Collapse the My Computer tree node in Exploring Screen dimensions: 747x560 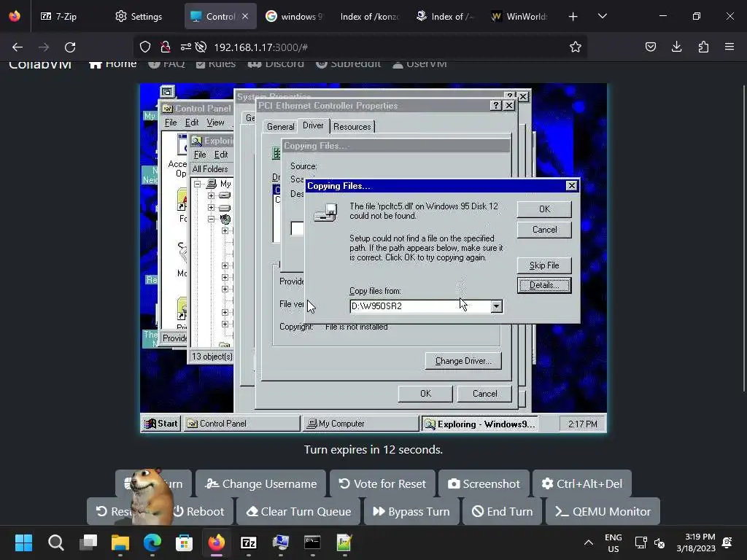[197, 184]
